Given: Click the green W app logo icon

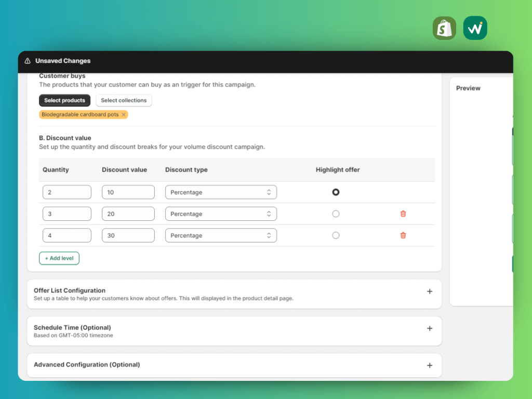Looking at the screenshot, I should (x=475, y=28).
